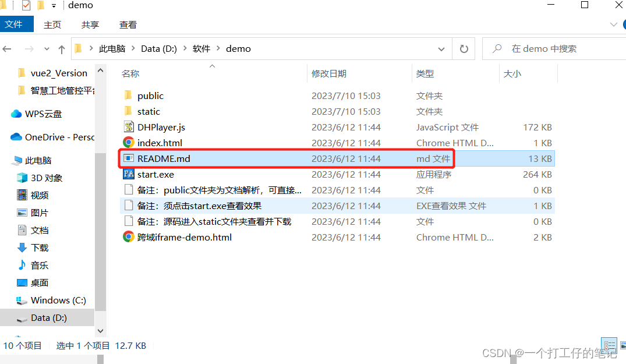Click the OneDrive cloud icon
626x364 pixels.
click(16, 137)
